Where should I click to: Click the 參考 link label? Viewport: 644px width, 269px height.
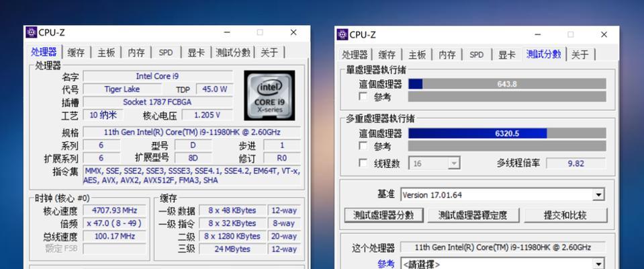click(386, 264)
